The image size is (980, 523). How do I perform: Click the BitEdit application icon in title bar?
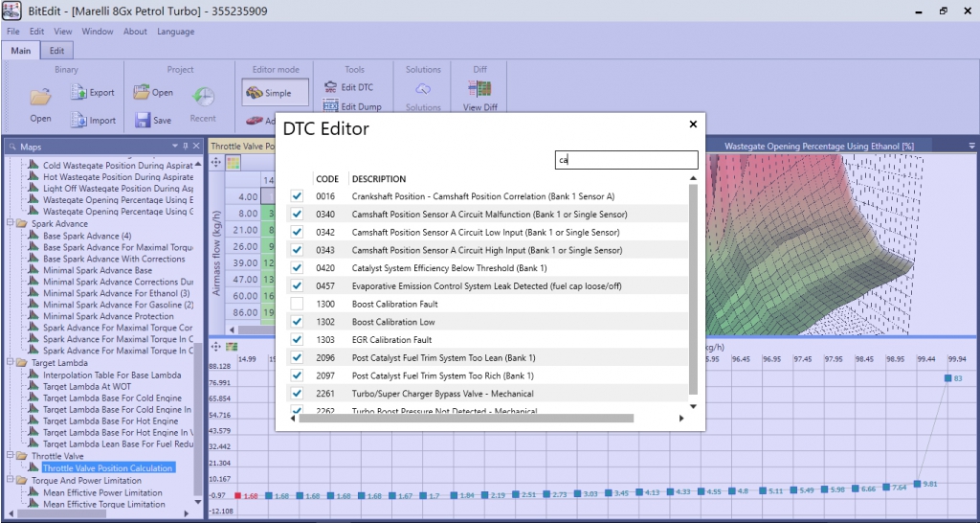pyautogui.click(x=12, y=11)
